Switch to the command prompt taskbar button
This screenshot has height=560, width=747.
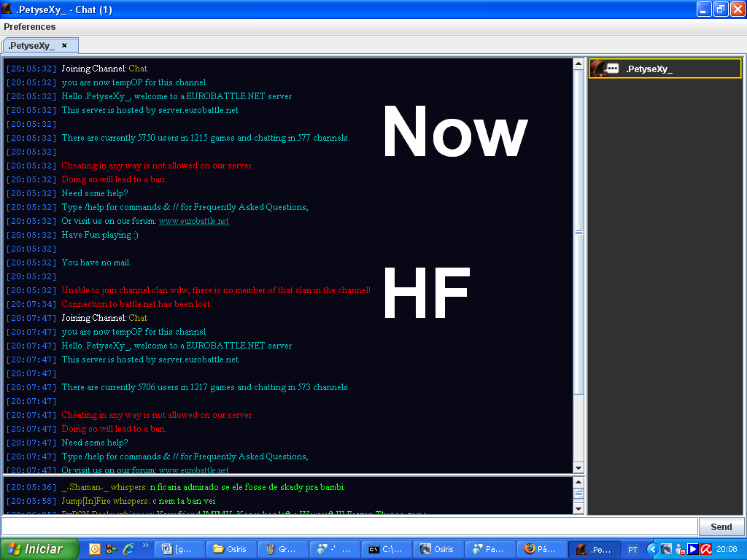388,550
